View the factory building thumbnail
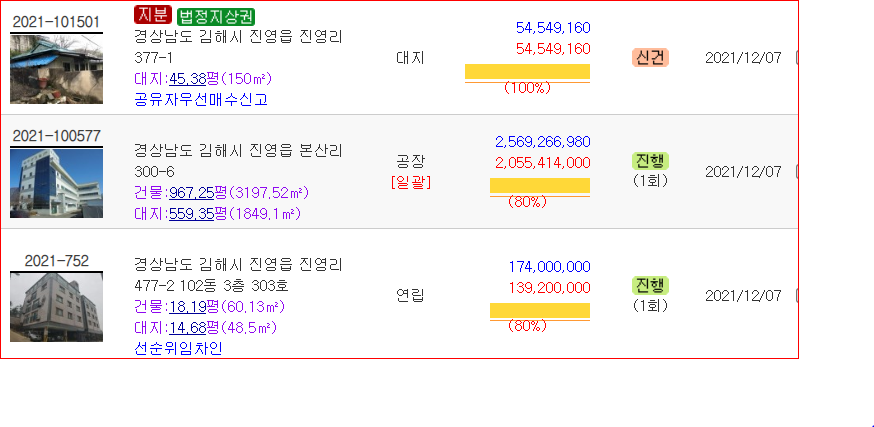The height and width of the screenshot is (427, 874). point(56,183)
